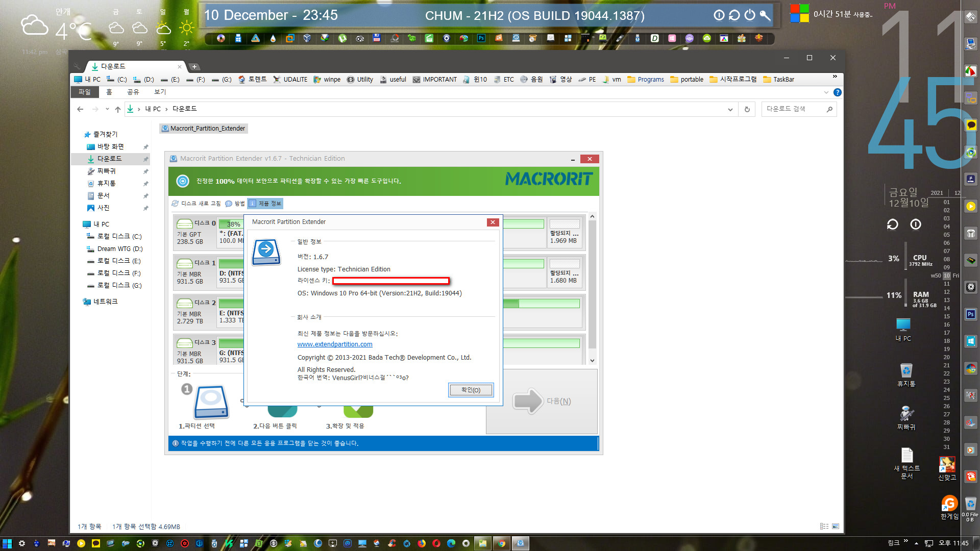
Task: Select the Macrorit_Partition_Extender file
Action: click(x=204, y=129)
